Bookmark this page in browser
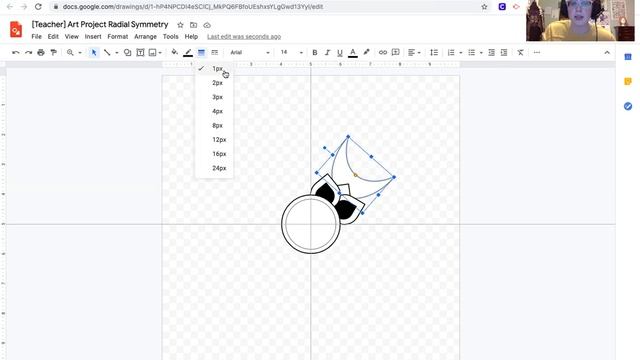The width and height of the screenshot is (640, 360). pos(484,7)
